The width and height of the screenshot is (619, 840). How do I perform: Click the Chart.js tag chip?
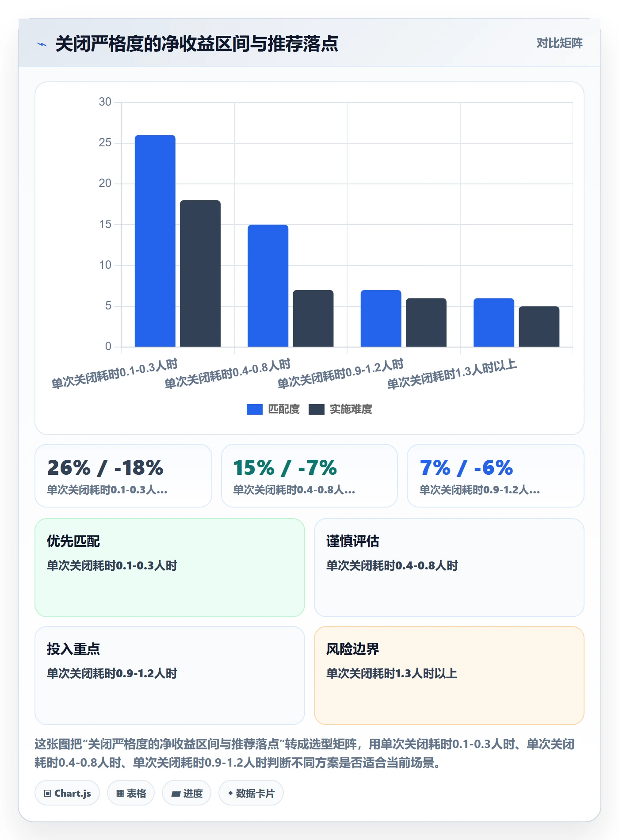coord(67,793)
